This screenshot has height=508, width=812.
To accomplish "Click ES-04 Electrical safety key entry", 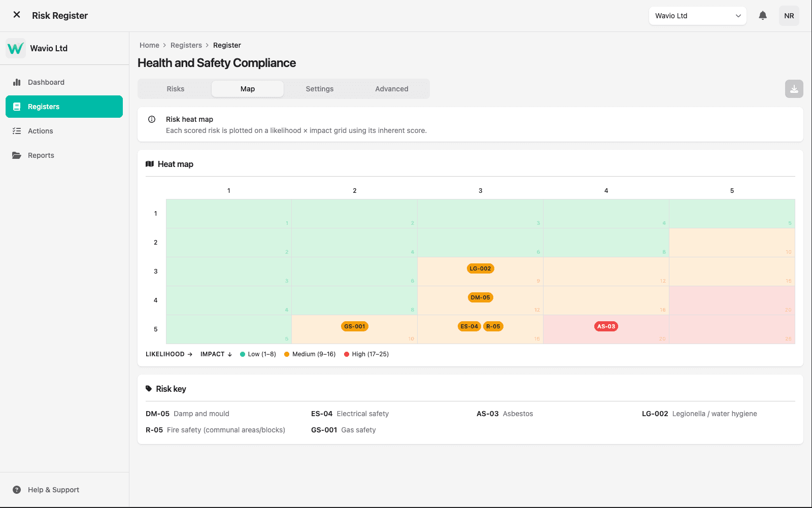I will point(350,414).
